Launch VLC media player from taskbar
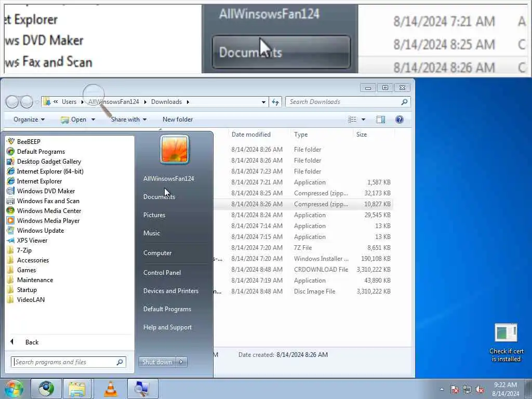The image size is (532, 399). 110,389
